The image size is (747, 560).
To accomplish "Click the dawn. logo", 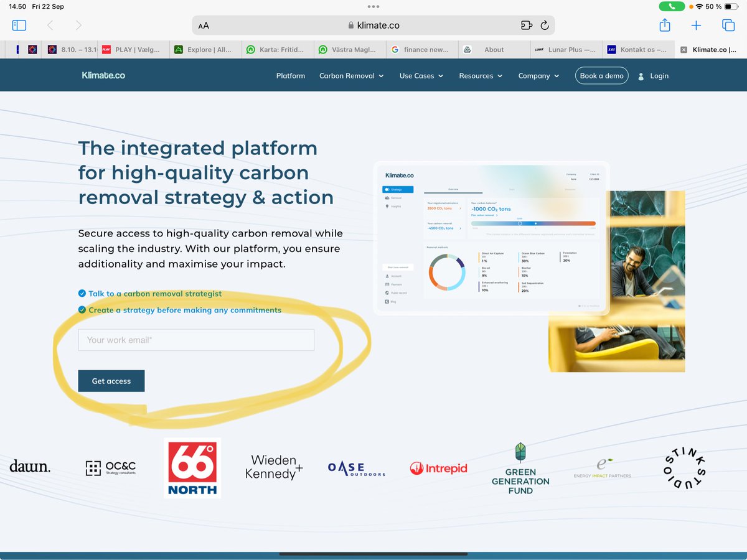I will 30,467.
